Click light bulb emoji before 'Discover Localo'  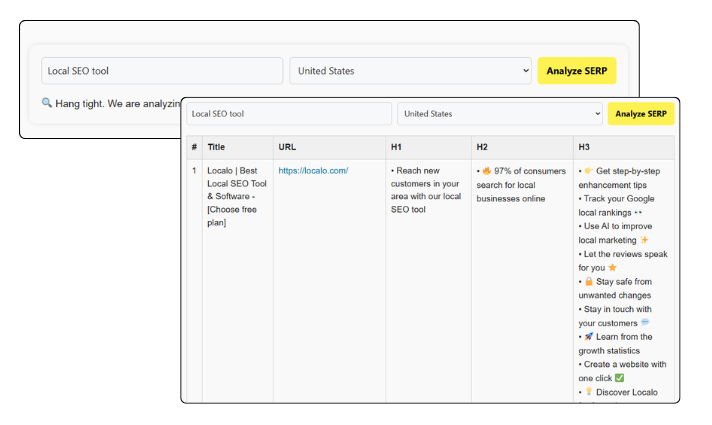pos(589,391)
